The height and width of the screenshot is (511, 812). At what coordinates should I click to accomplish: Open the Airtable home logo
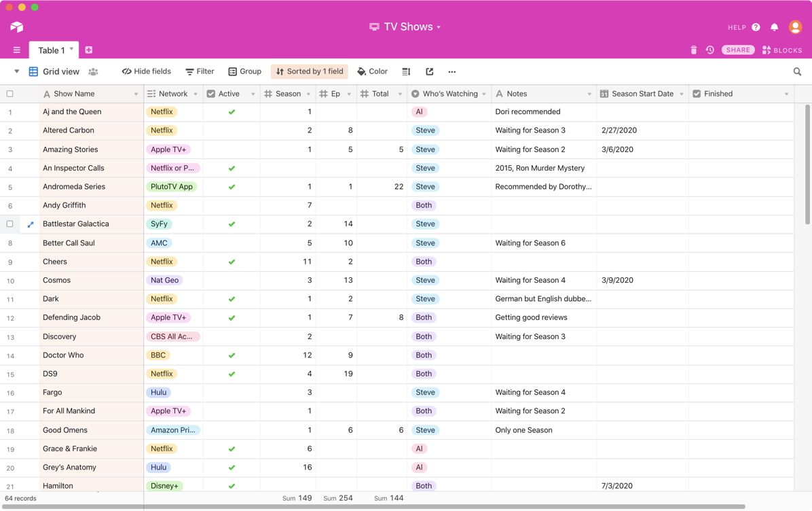(x=17, y=27)
